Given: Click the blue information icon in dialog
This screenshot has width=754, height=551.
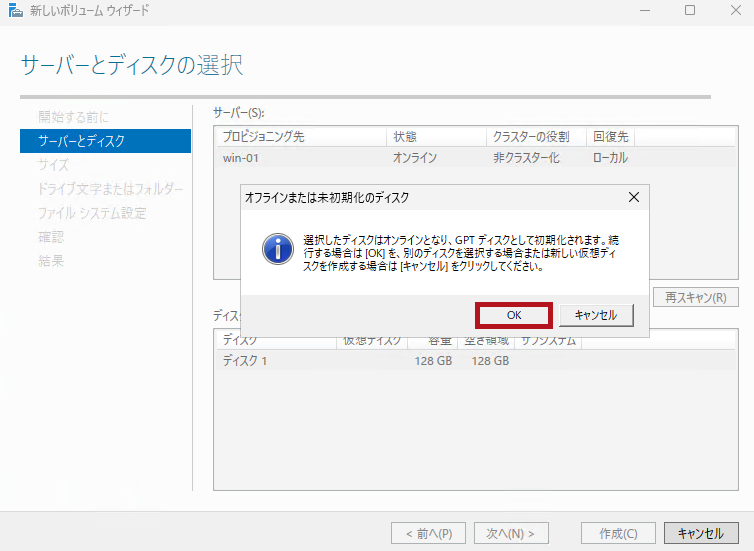Looking at the screenshot, I should click(277, 248).
